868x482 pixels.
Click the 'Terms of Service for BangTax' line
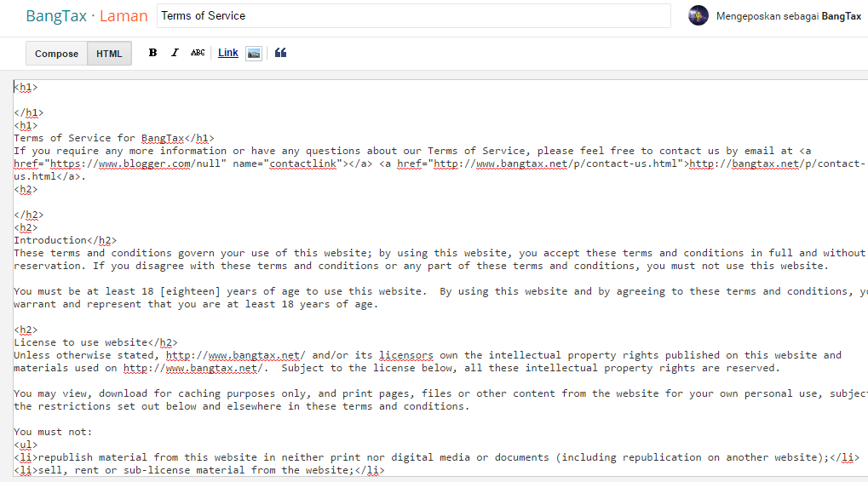pyautogui.click(x=114, y=138)
